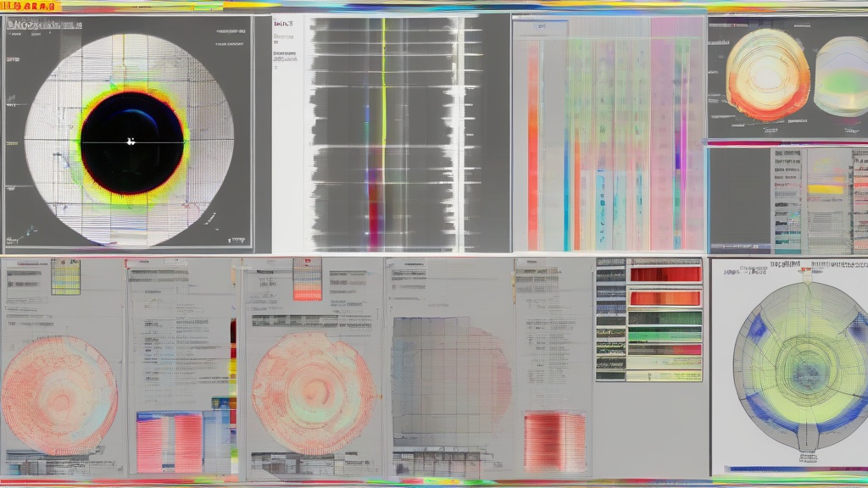Click the orange title label in the top-left corner
The height and width of the screenshot is (488, 868).
tap(32, 6)
